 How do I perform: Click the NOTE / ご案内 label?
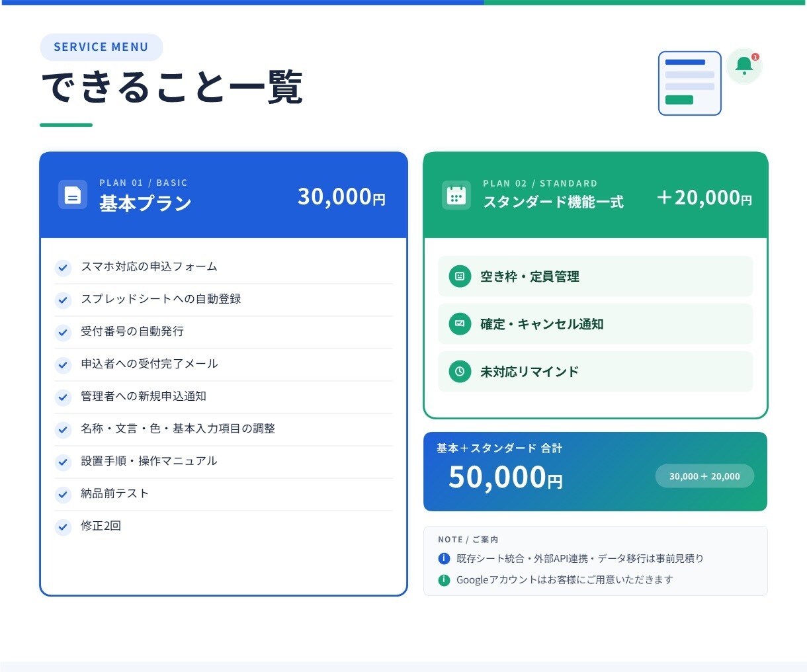(x=468, y=540)
